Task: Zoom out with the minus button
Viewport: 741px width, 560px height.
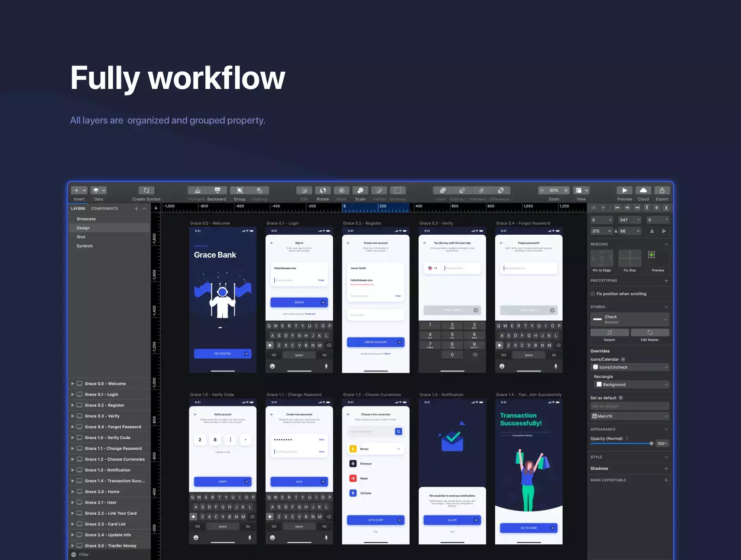Action: coord(542,190)
